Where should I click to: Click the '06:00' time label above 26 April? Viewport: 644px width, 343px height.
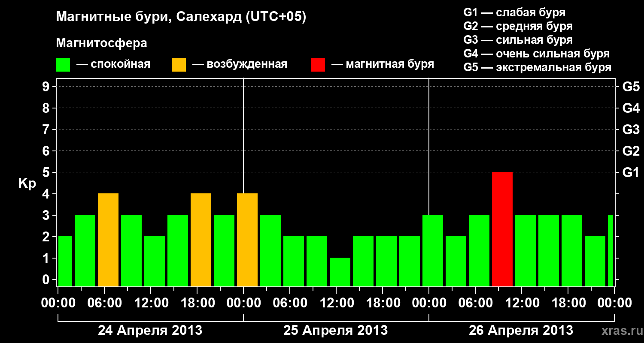click(476, 303)
